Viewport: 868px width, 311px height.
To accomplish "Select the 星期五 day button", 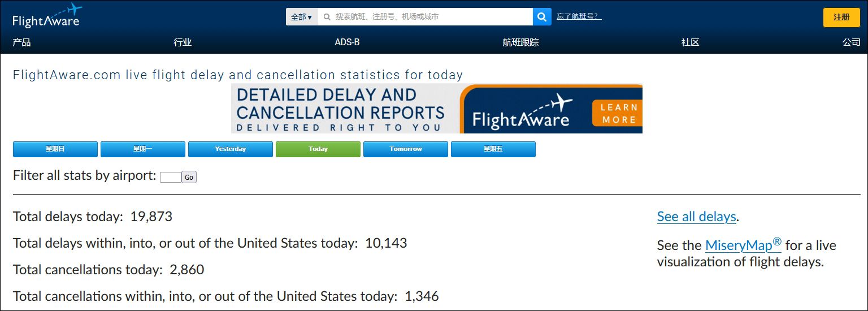I will [x=493, y=149].
